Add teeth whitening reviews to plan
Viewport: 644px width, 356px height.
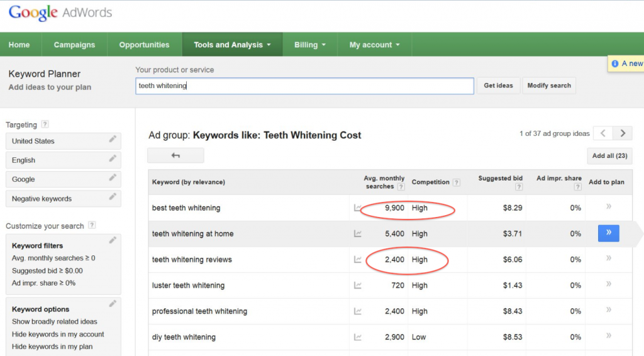click(609, 259)
